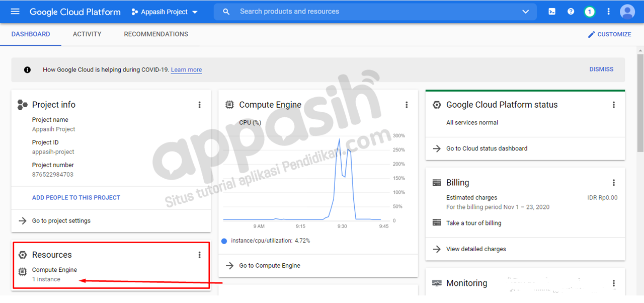Open Take a tour of billing
The width and height of the screenshot is (644, 303).
[474, 223]
